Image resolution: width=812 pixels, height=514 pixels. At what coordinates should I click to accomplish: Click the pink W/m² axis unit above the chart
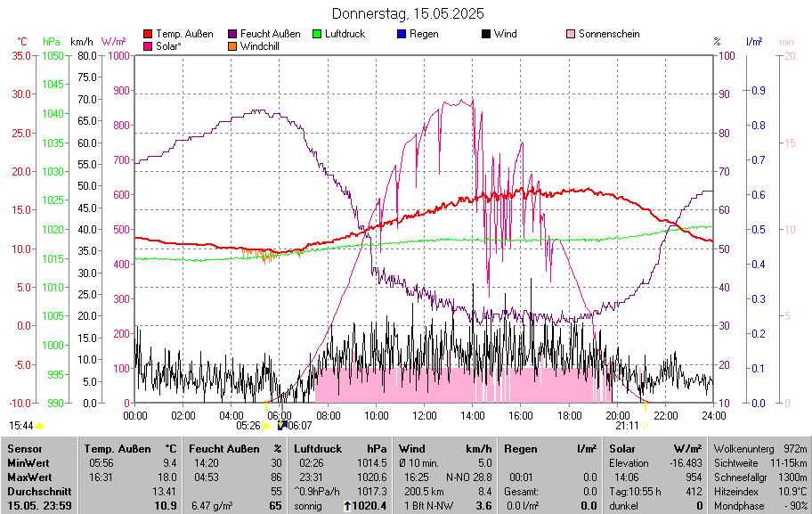coord(113,42)
